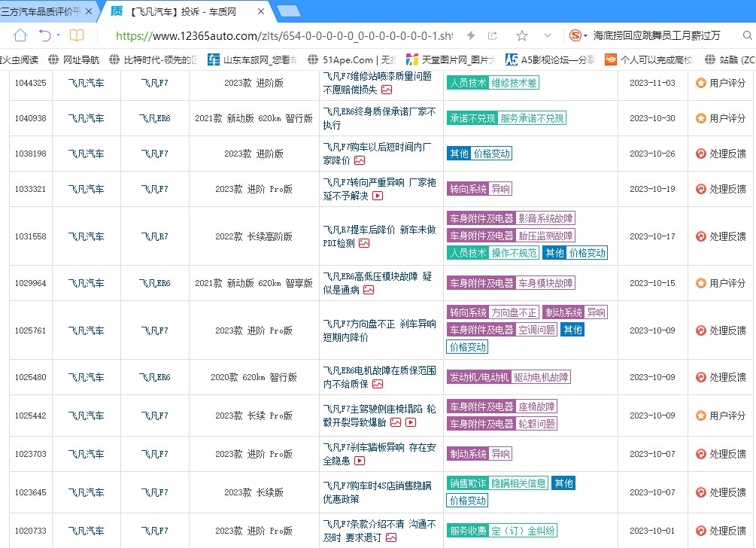Click the 定（订）金纠纷 tag
Screen dimensions: 756x548
point(523,531)
